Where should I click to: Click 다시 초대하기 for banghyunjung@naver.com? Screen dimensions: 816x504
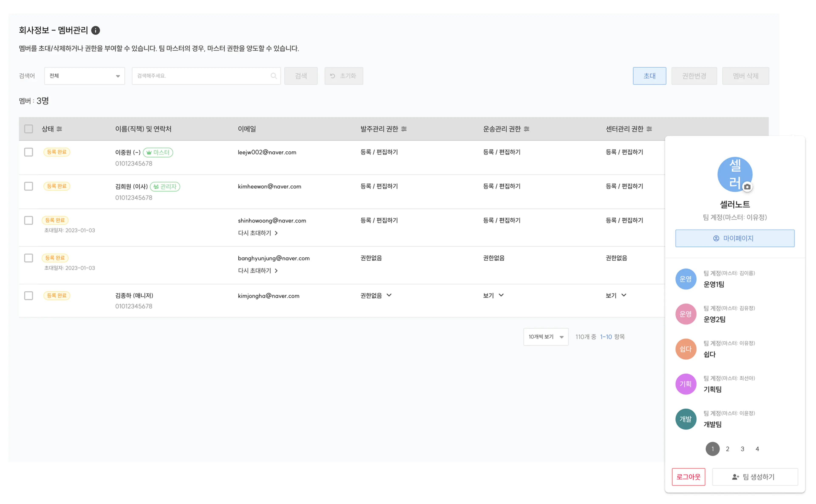[x=258, y=271]
